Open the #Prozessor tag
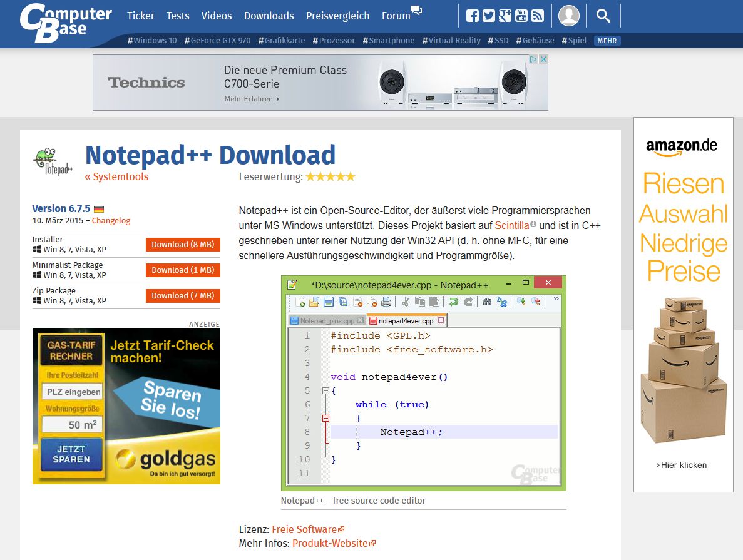 click(334, 41)
